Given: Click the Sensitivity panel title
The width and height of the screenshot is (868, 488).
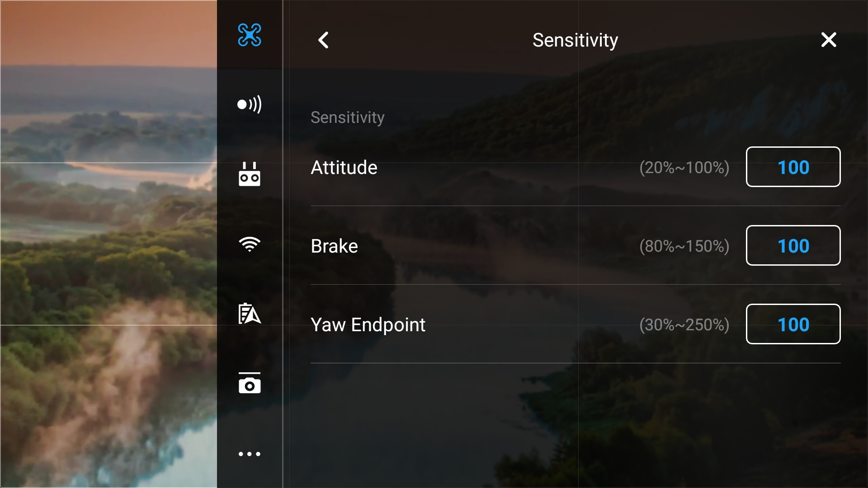Looking at the screenshot, I should click(x=575, y=40).
